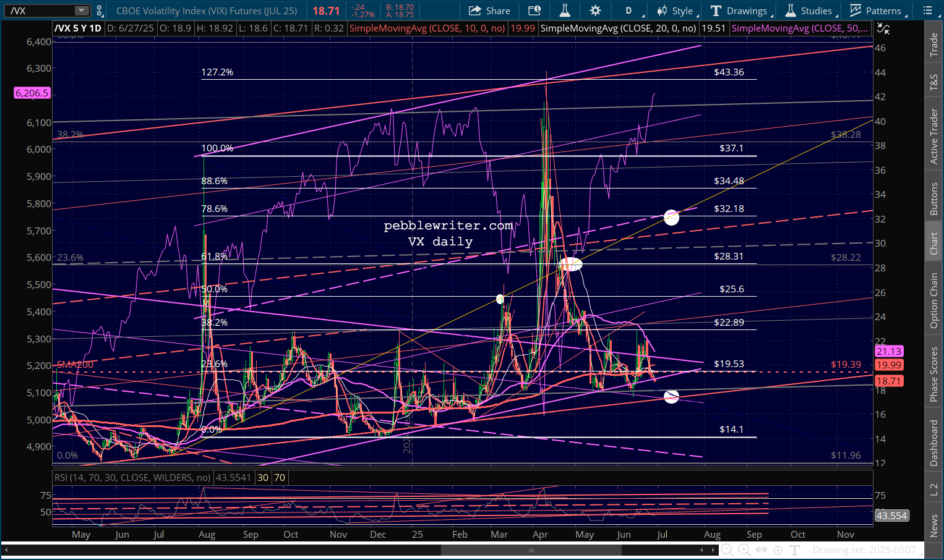Screen dimensions: 944x560
Task: Open the Style menu
Action: 677,11
